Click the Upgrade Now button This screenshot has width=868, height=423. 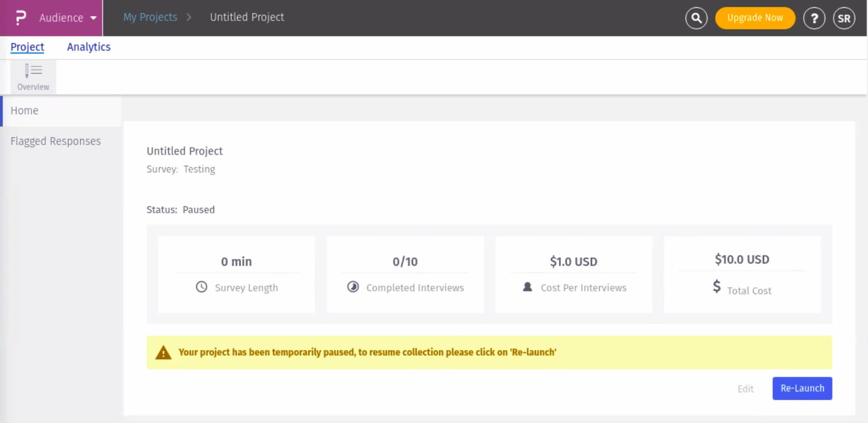755,18
